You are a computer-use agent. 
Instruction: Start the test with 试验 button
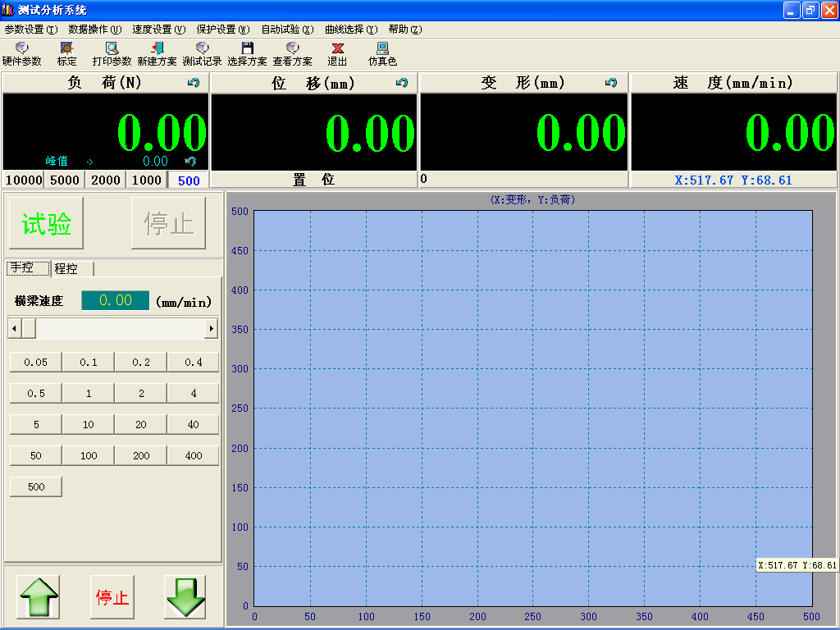[46, 223]
